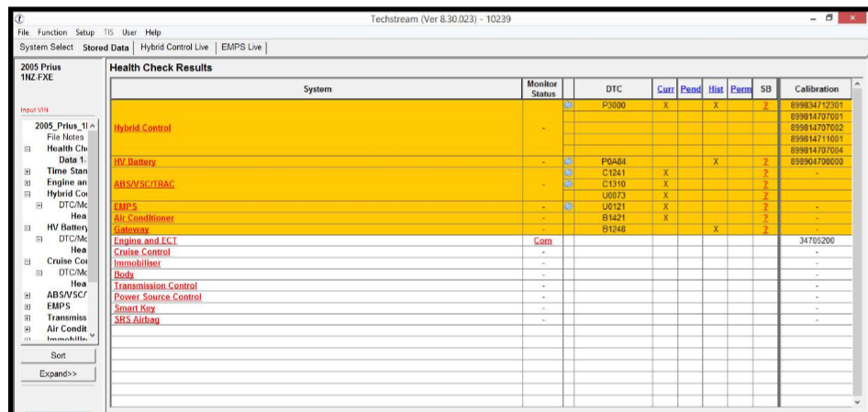Viewport: 868px width, 412px height.
Task: Open the SRS Airbag system link
Action: tap(137, 319)
